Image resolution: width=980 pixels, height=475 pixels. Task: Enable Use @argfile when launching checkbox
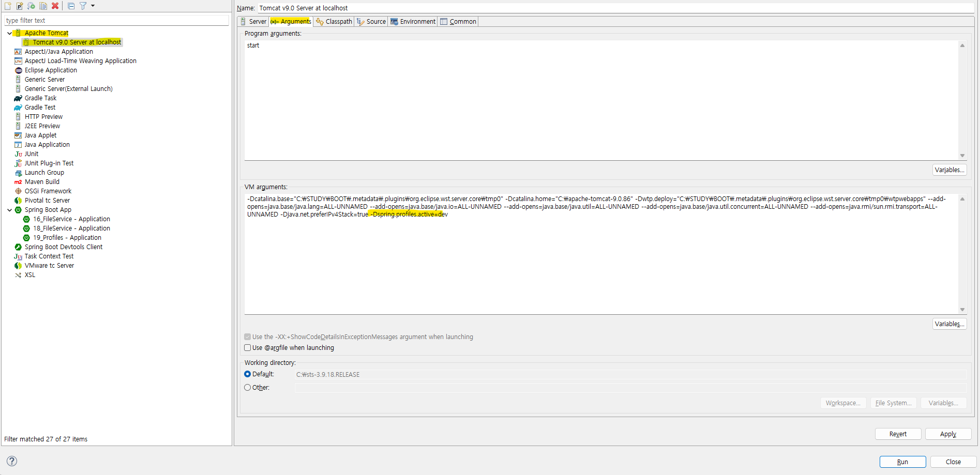coord(248,348)
